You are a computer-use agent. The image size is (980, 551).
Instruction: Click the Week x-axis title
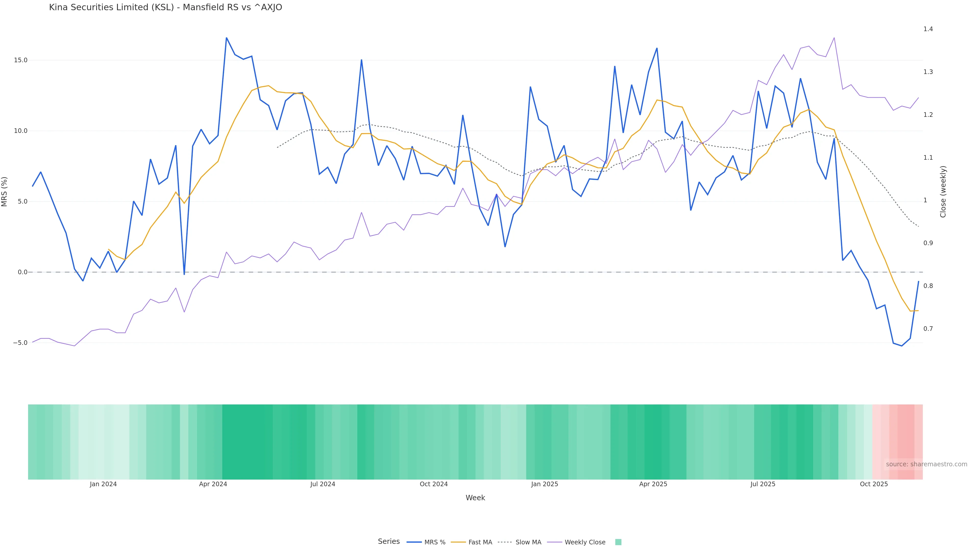(x=475, y=498)
